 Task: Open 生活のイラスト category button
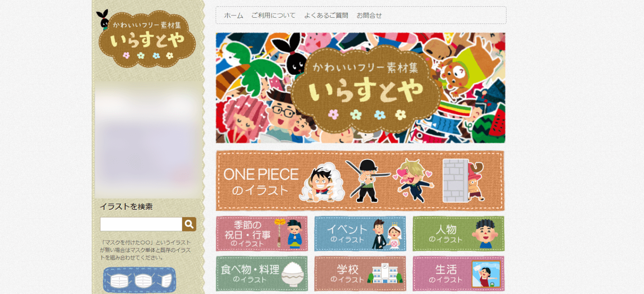(458, 274)
